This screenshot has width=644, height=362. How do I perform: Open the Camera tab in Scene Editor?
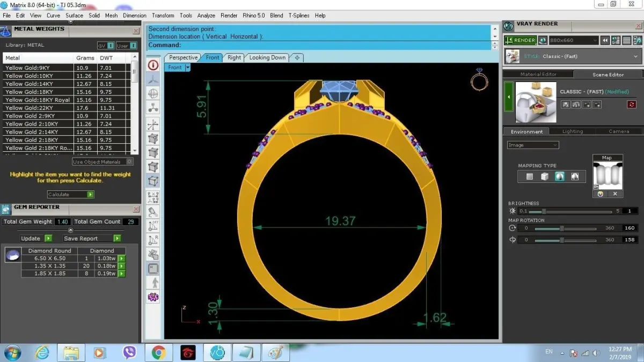619,131
